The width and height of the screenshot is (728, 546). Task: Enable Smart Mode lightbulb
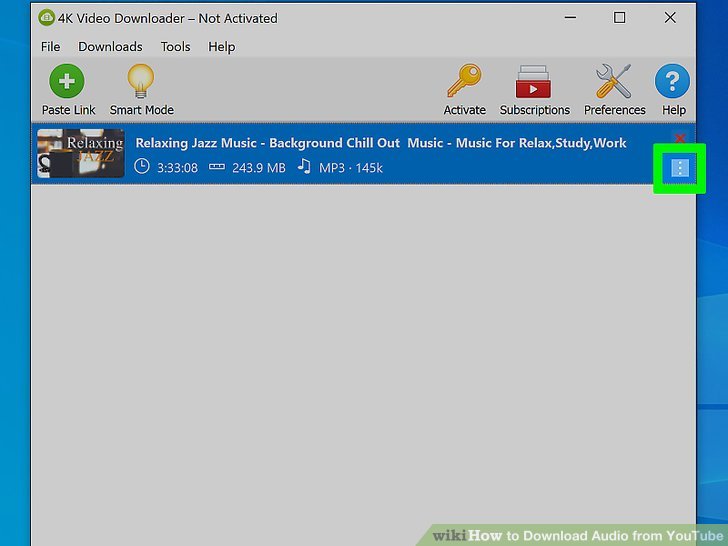click(x=141, y=81)
